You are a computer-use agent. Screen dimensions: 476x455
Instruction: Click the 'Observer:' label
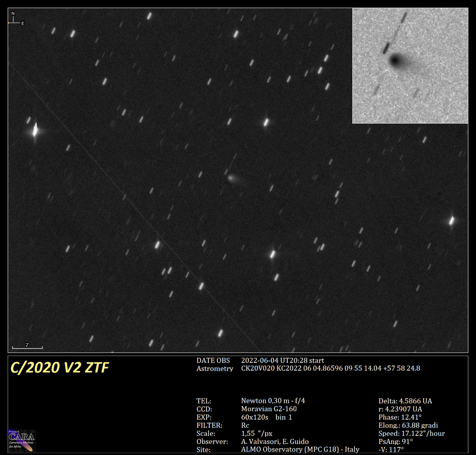pos(212,442)
